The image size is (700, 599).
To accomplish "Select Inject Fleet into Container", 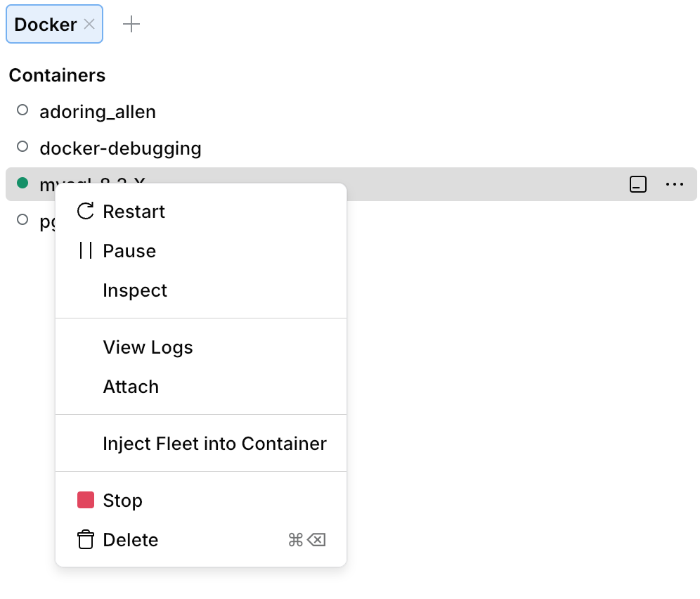I will pos(214,443).
